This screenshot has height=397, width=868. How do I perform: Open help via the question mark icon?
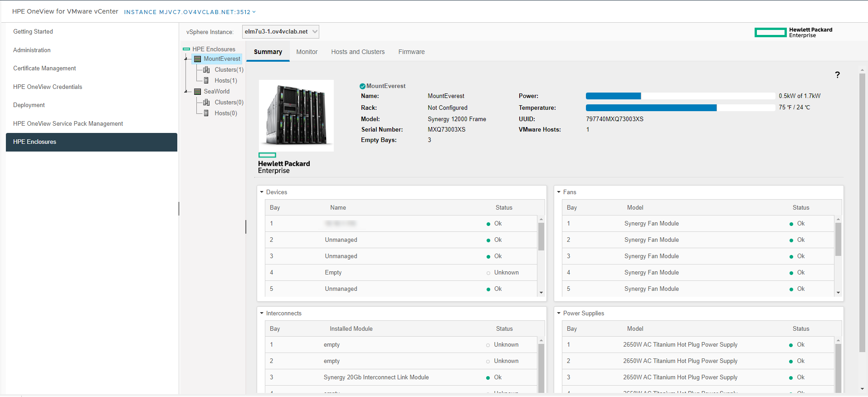point(837,75)
